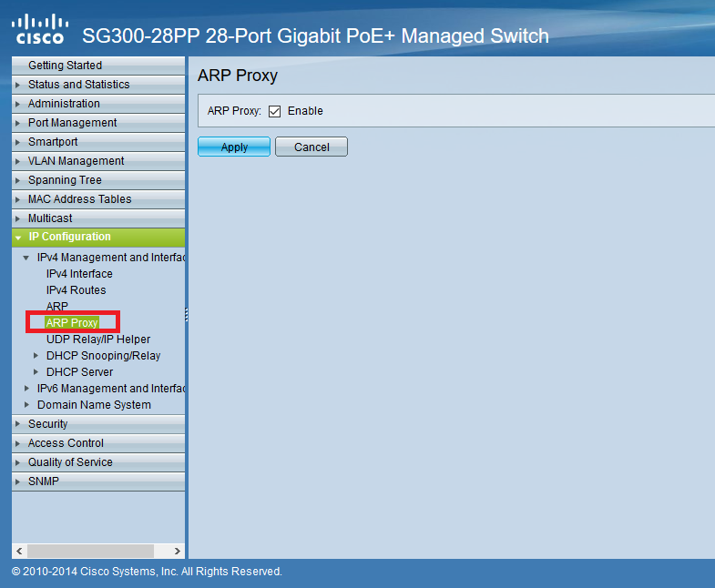Expand arrow beside Access Control

[18, 443]
